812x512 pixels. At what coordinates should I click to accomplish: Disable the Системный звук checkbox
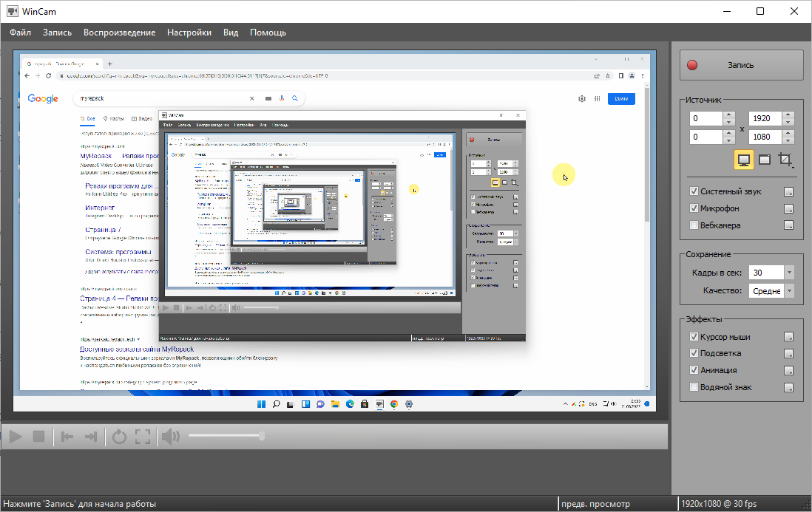[694, 191]
